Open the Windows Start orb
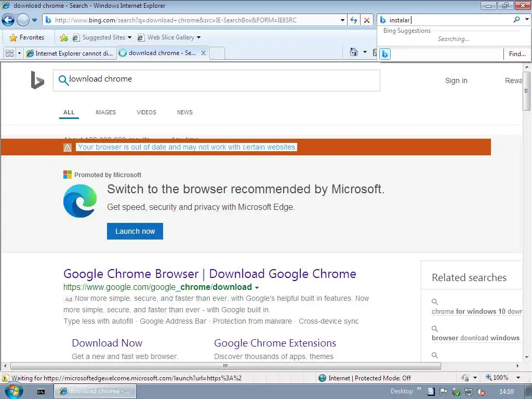 (x=14, y=391)
